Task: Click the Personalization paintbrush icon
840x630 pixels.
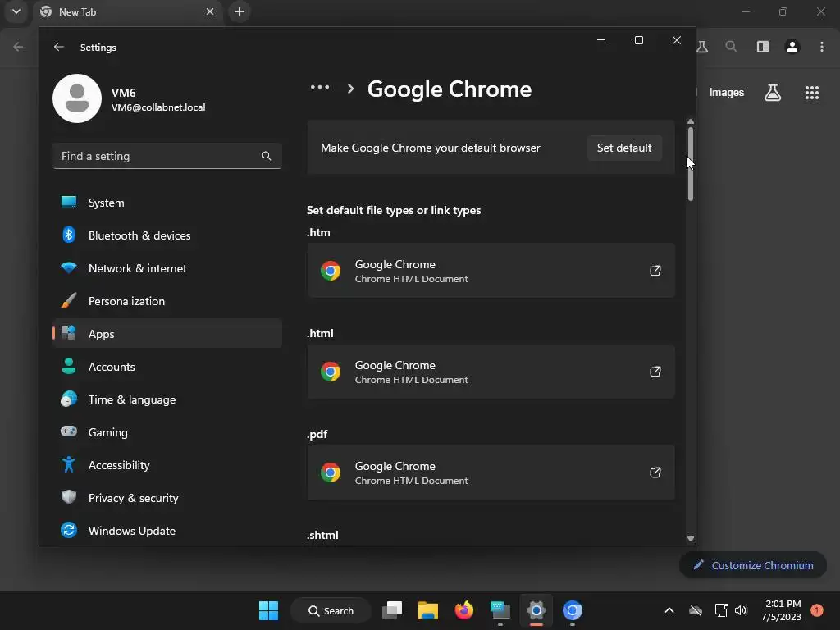Action: [x=69, y=300]
